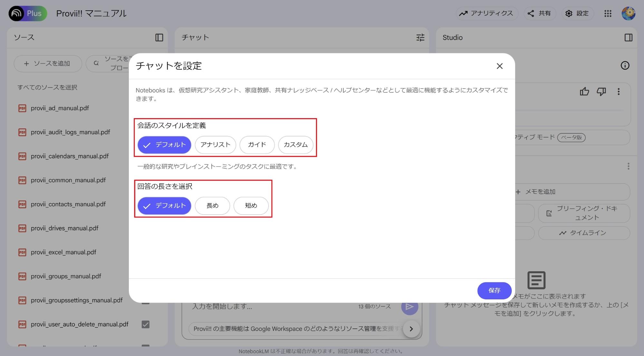Click PDF icon of provii_common_manual.pdf
The height and width of the screenshot is (356, 644).
(x=22, y=180)
